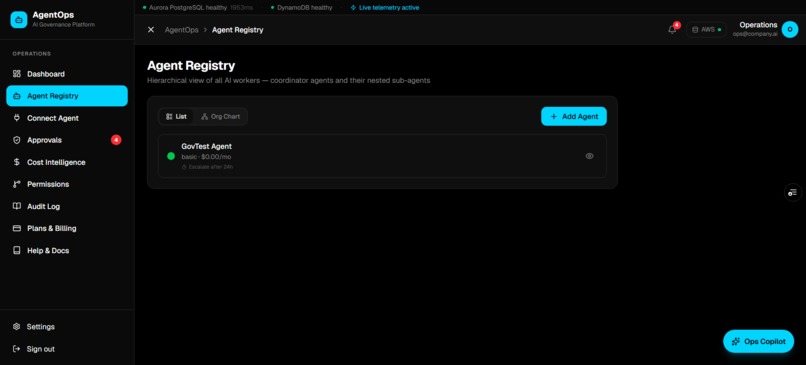This screenshot has width=806, height=365.
Task: Click the Connect Agent plug icon
Action: coord(16,118)
